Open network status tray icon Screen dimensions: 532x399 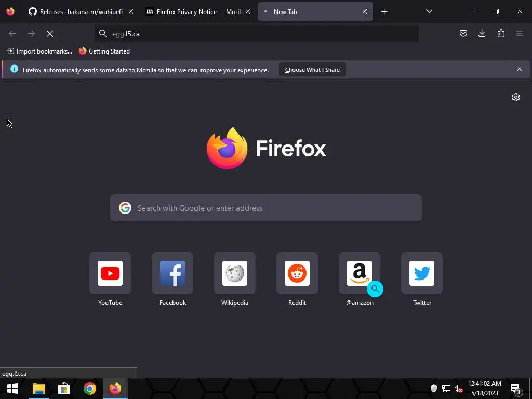click(446, 389)
